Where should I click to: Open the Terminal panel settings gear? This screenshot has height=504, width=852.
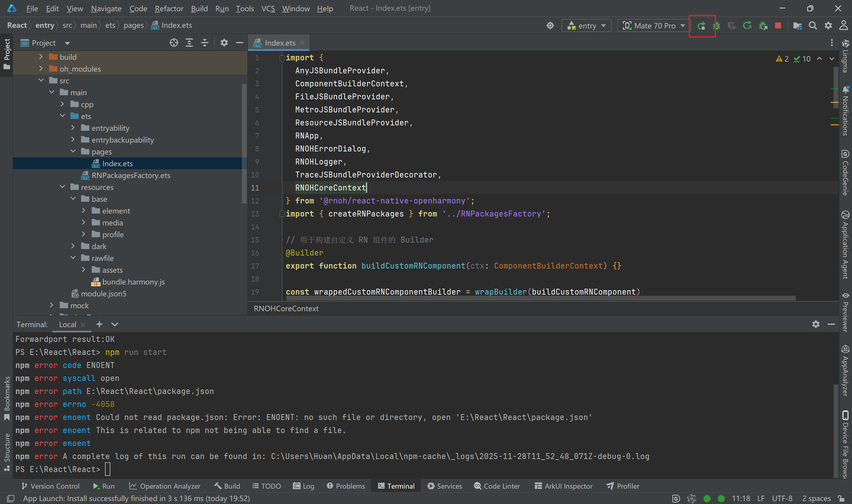coord(816,324)
